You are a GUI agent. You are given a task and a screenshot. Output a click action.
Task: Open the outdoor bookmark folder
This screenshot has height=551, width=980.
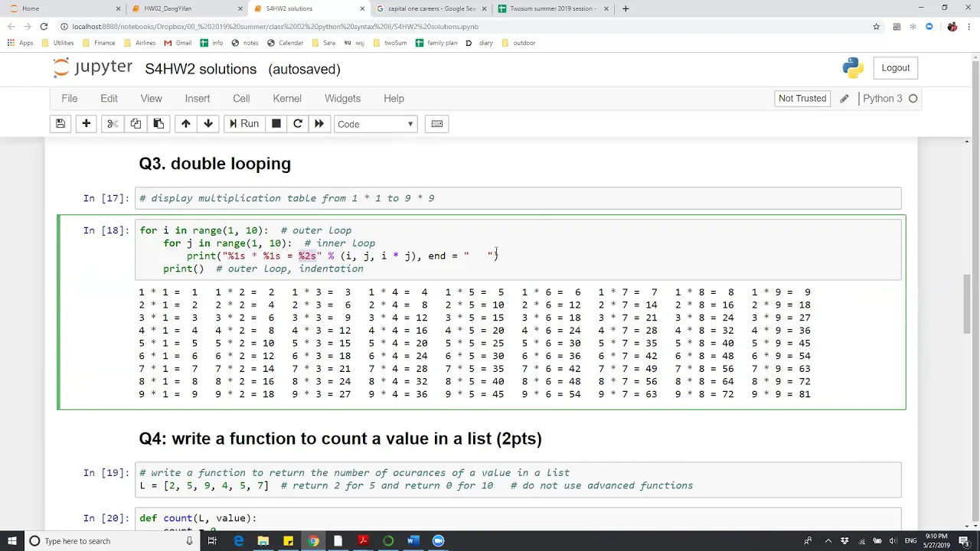tap(518, 43)
